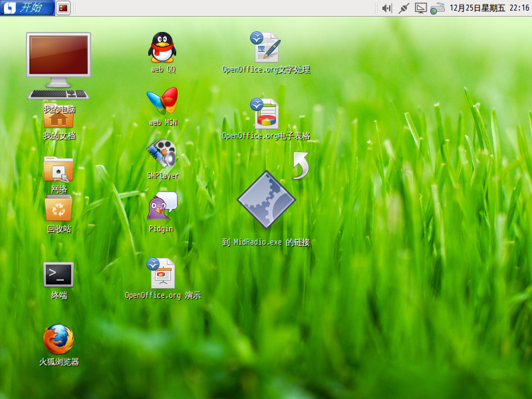Open the display settings tray icon

click(x=421, y=8)
